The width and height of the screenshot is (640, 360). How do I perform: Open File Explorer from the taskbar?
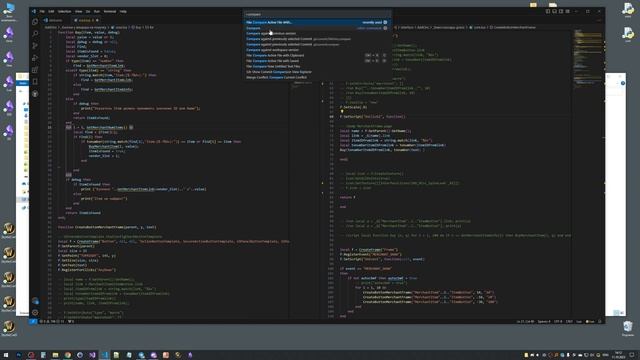click(x=55, y=355)
